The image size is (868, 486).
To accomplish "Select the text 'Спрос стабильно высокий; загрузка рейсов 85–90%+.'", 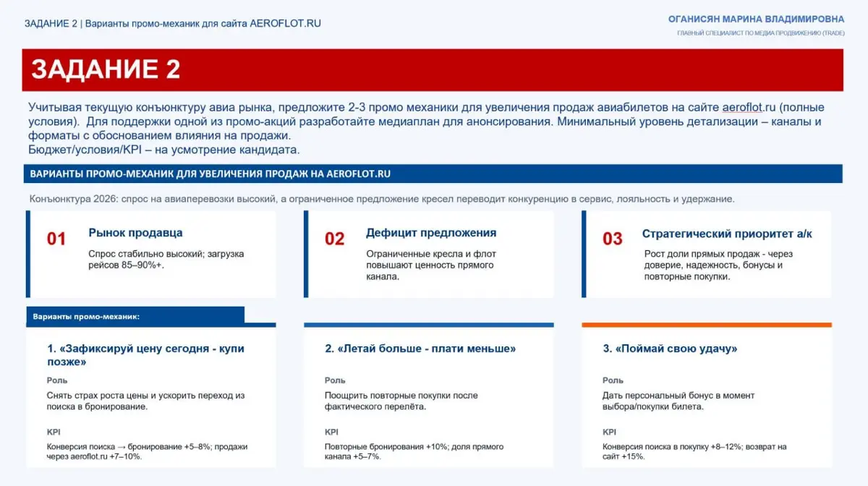I will coord(166,260).
